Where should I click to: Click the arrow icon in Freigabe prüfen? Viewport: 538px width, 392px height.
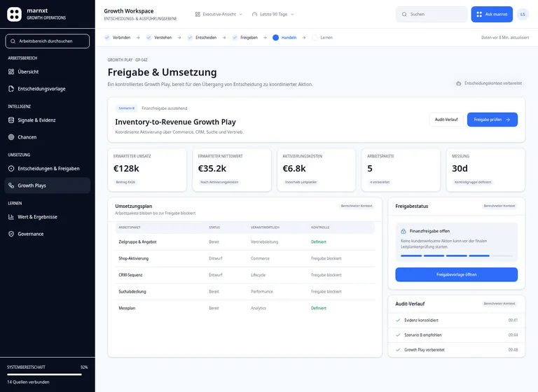click(508, 120)
